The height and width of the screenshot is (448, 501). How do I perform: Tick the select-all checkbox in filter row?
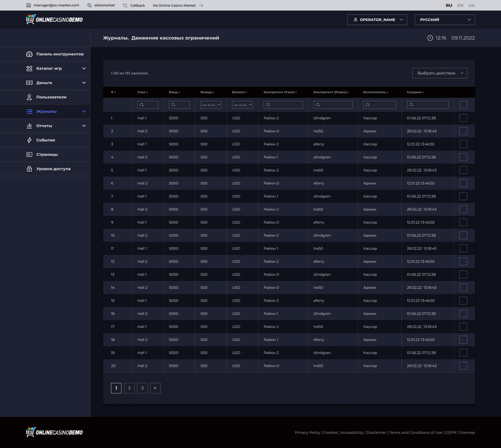pos(463,105)
